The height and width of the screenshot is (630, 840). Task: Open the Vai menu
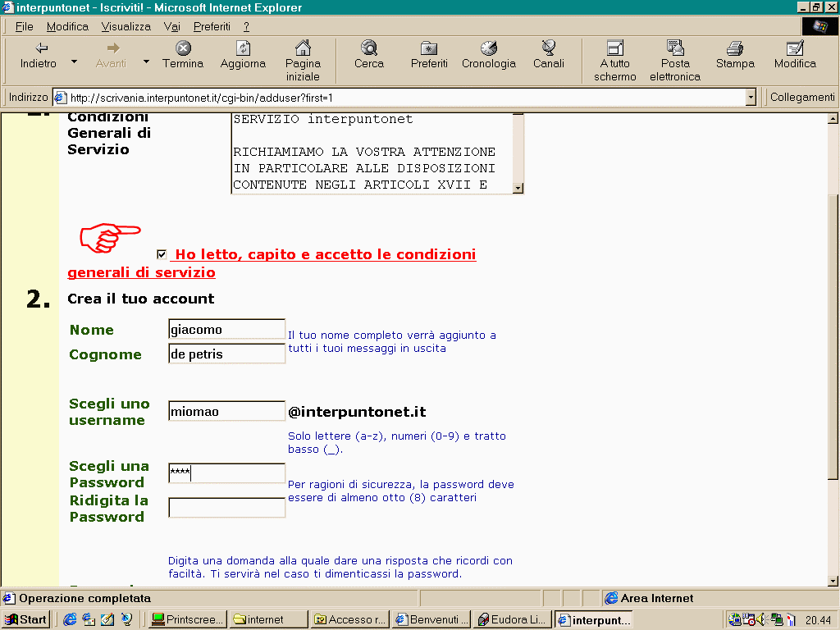(172, 26)
